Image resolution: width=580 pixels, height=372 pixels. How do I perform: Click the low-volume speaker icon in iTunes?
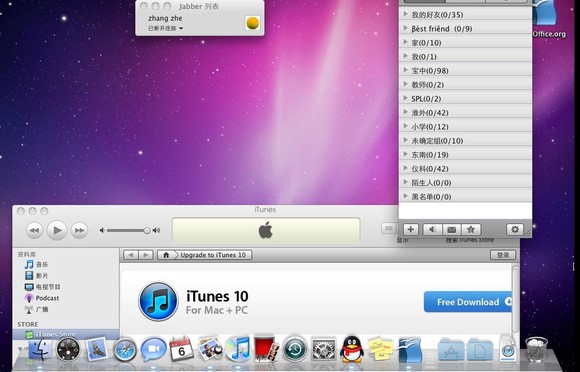(x=102, y=230)
